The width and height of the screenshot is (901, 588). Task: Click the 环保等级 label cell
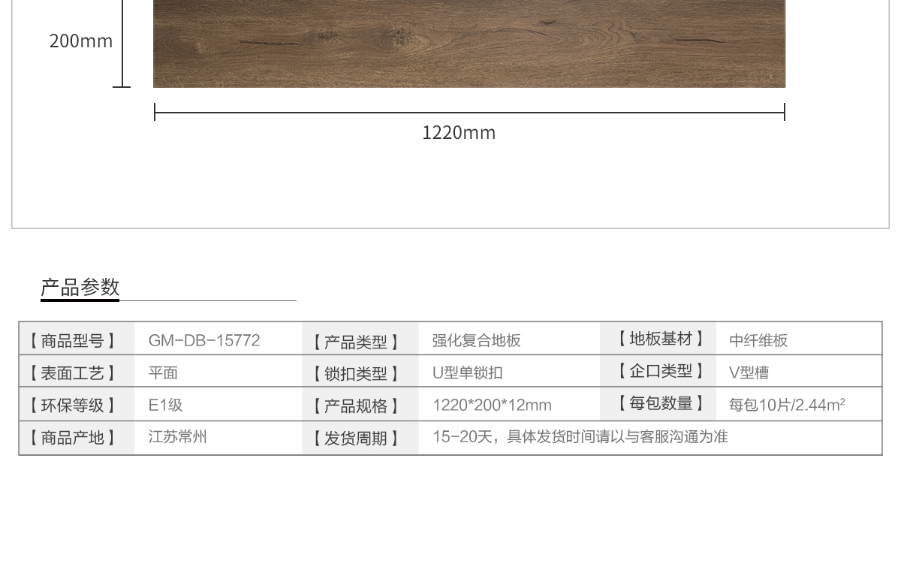click(x=73, y=406)
